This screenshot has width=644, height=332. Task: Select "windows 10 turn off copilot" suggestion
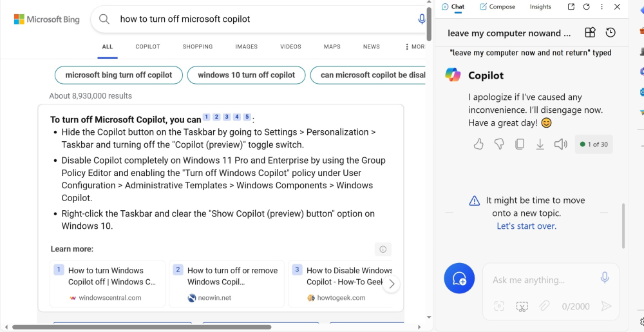[x=246, y=75]
